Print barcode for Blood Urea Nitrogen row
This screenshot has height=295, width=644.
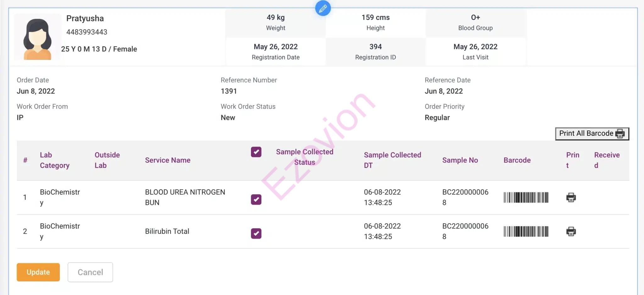coord(571,197)
